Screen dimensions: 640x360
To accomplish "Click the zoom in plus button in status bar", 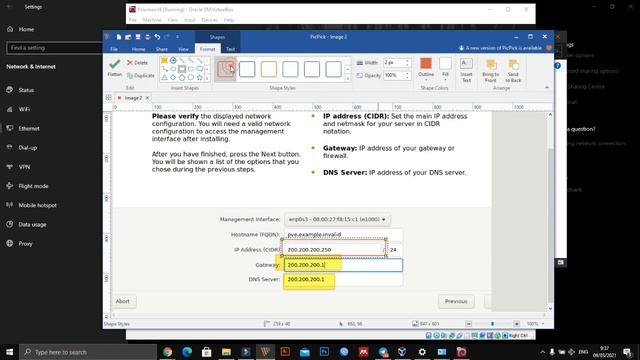I will 516,324.
